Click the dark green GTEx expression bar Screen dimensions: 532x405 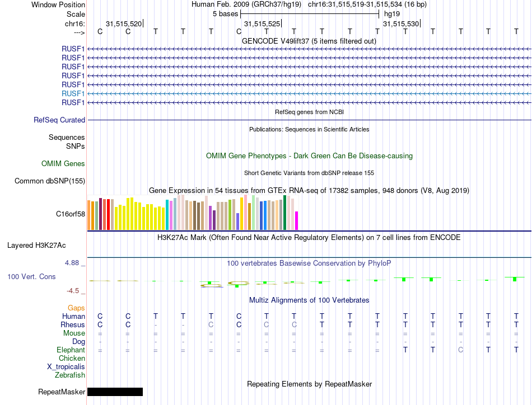pyautogui.click(x=284, y=213)
